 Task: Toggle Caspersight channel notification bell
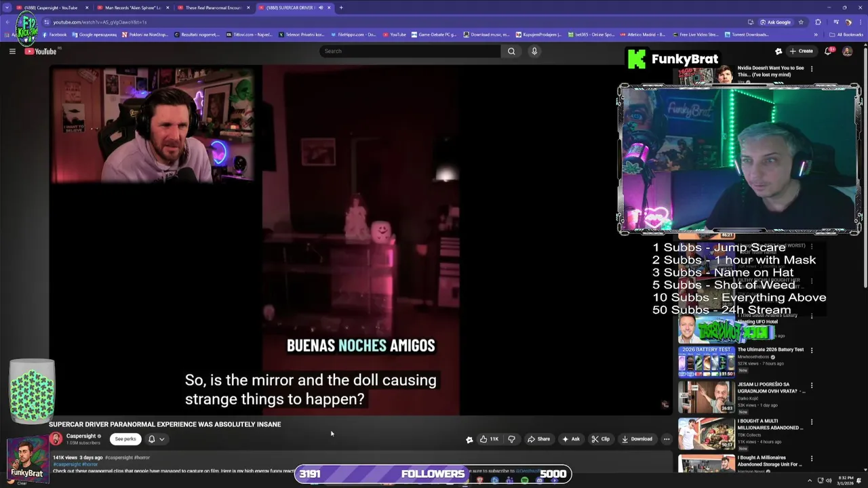[x=152, y=439]
